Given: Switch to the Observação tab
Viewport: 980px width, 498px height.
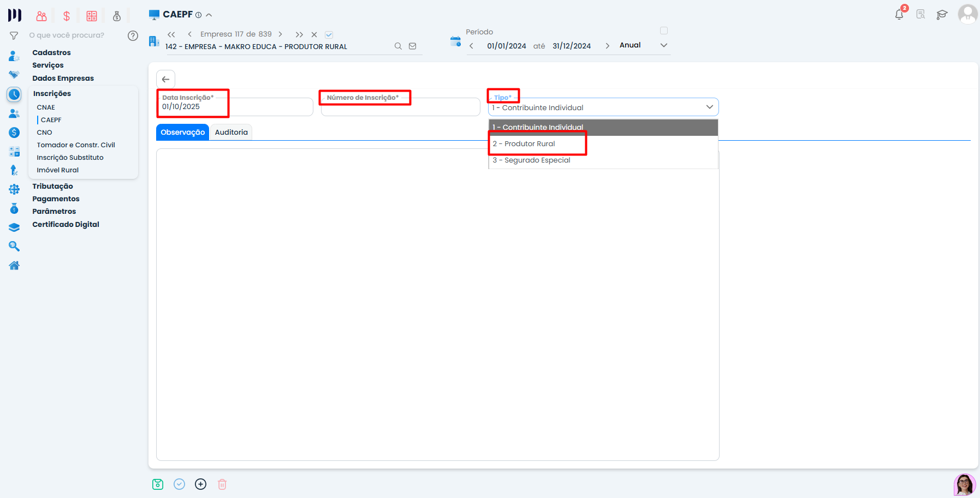Looking at the screenshot, I should tap(182, 132).
